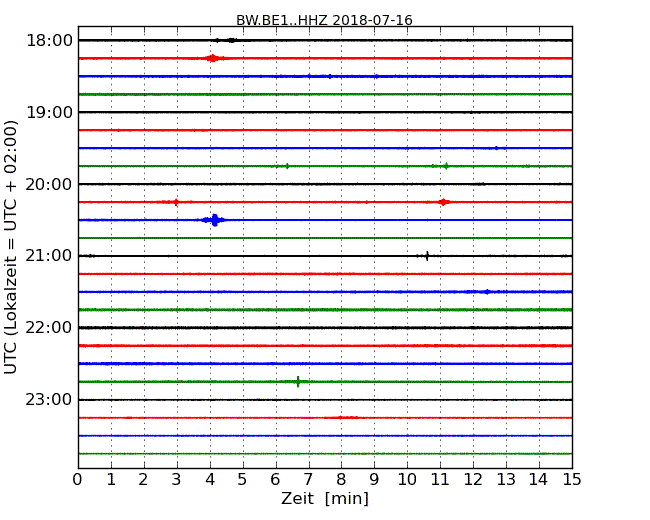This screenshot has width=650, height=520.
Task: Select the 20:00 y-axis time label
Action: [49, 184]
